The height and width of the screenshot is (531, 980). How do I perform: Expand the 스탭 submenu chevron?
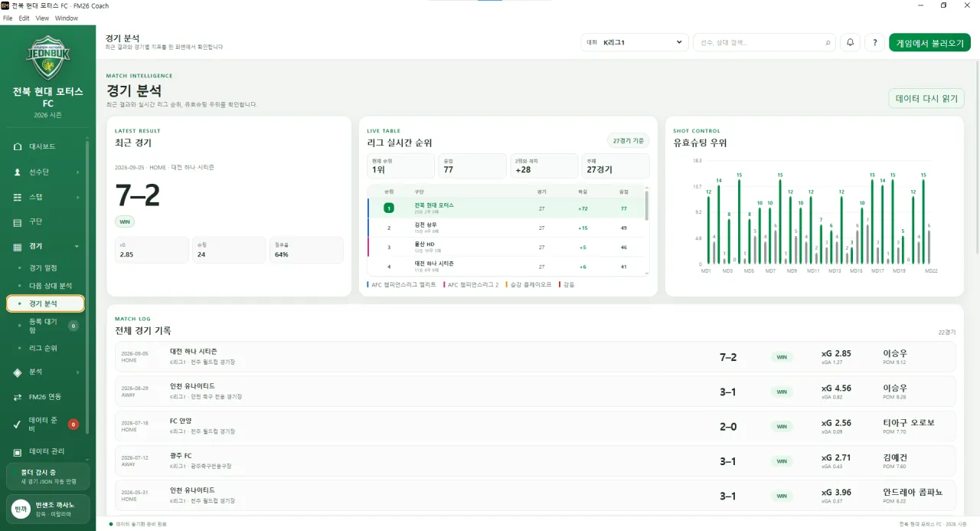point(78,197)
